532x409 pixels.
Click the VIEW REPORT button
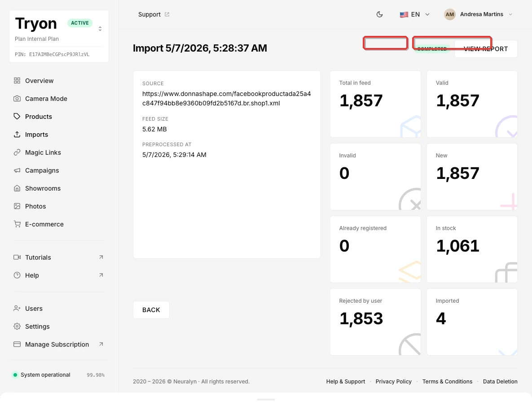coord(486,49)
